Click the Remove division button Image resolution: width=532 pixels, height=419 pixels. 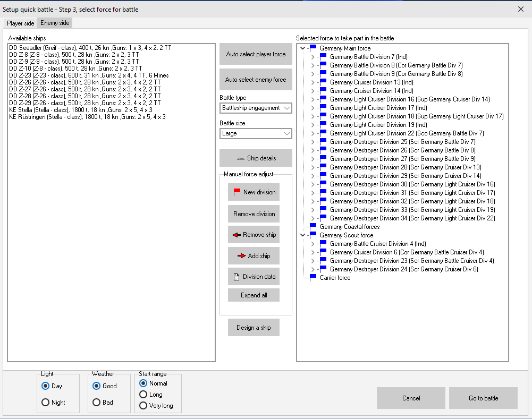tap(254, 214)
